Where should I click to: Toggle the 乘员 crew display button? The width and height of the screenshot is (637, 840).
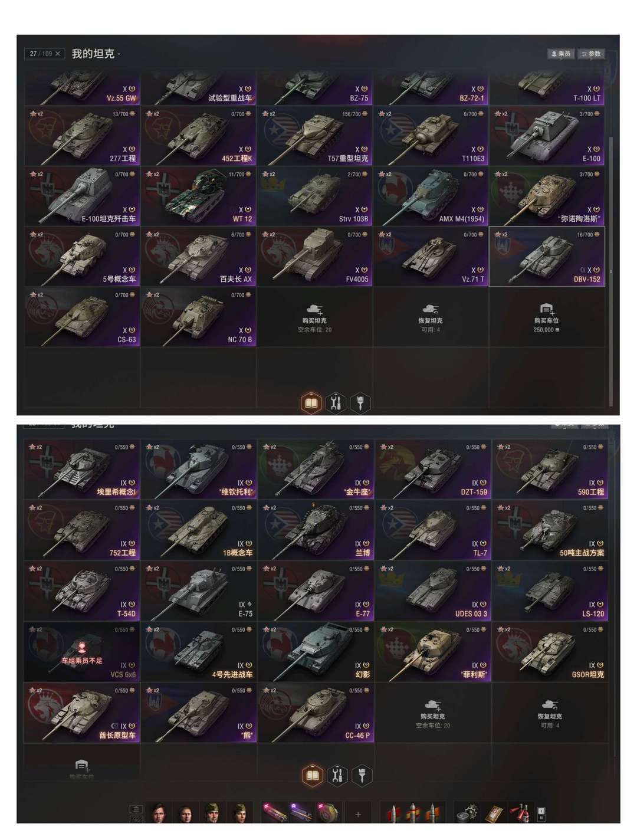pos(560,54)
